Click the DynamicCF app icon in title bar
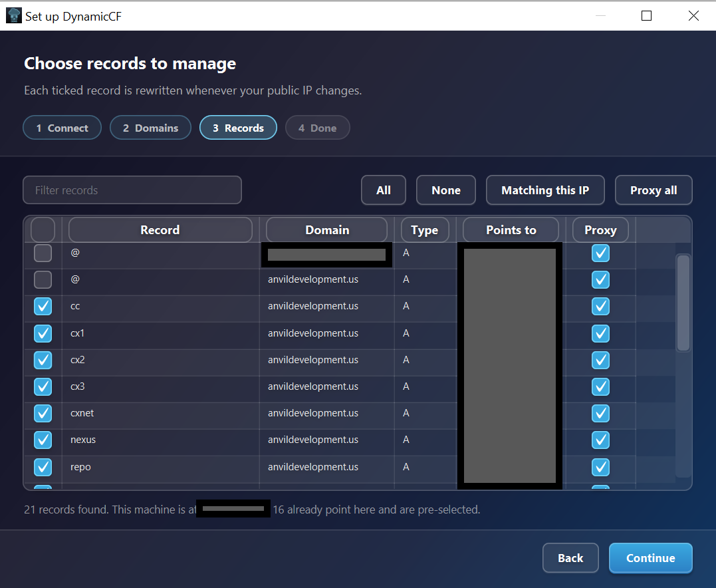 (14, 15)
